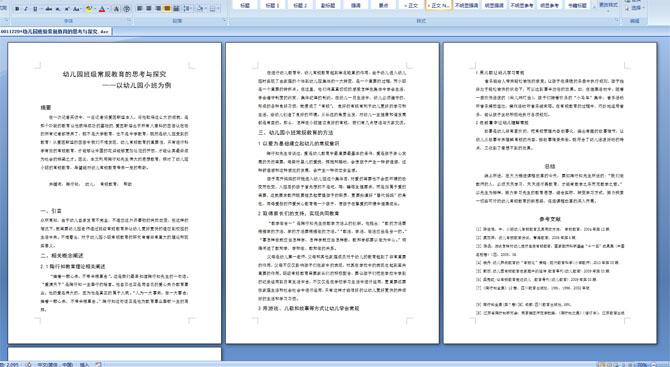Open the line spacing dropdown
The image size is (670, 367).
(x=188, y=9)
